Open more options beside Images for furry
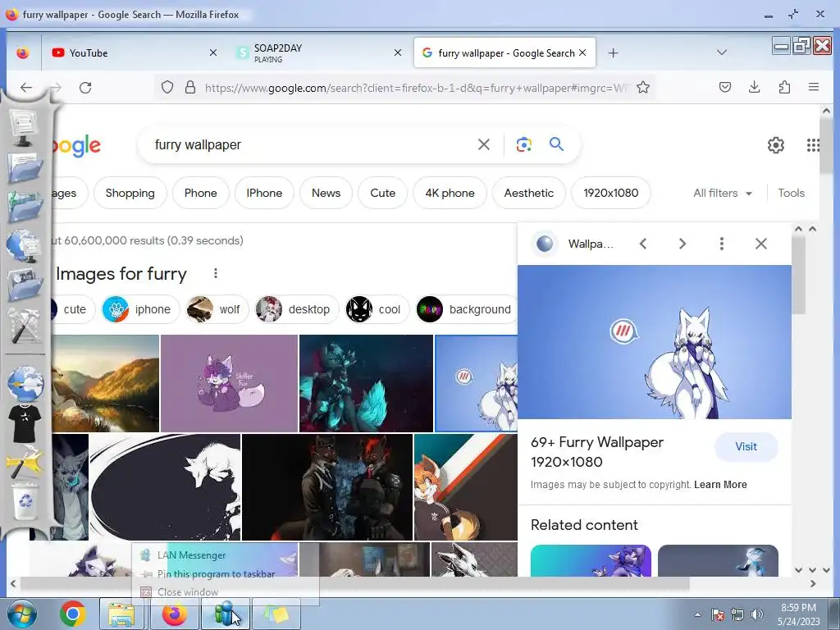This screenshot has height=630, width=840. click(216, 273)
